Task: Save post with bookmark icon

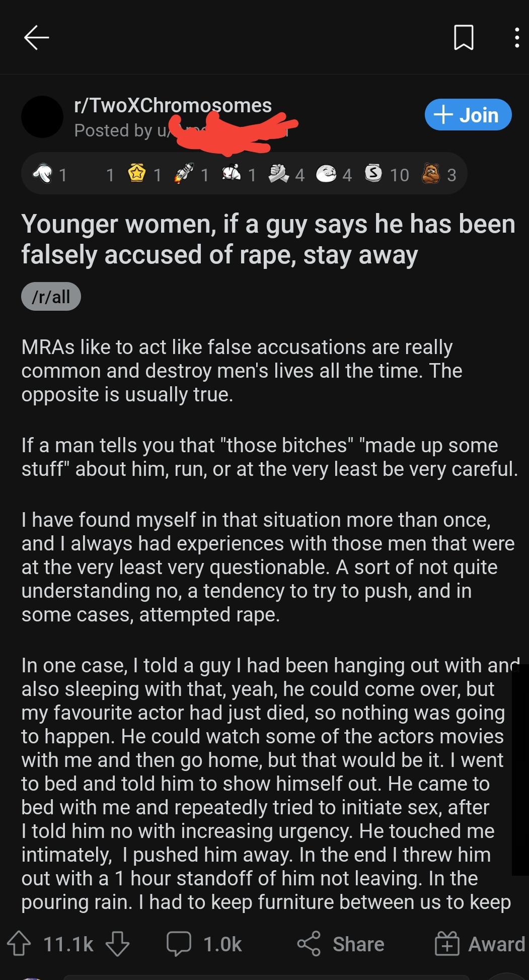Action: point(463,38)
